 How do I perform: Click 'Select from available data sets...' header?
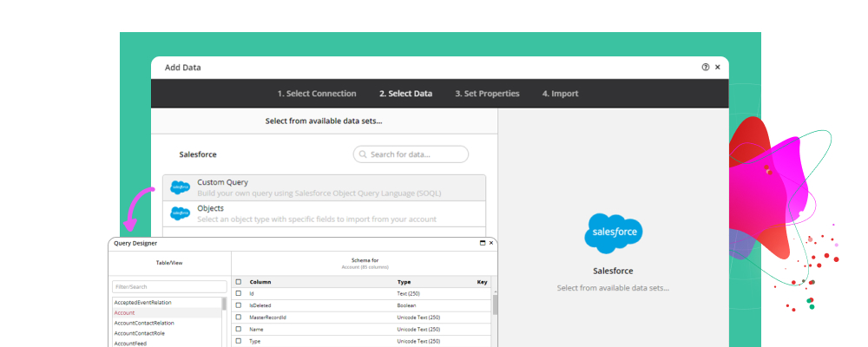click(324, 121)
